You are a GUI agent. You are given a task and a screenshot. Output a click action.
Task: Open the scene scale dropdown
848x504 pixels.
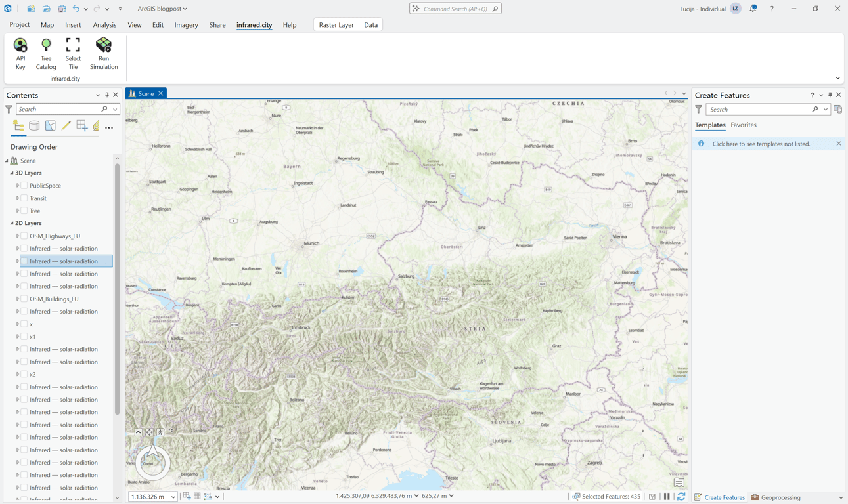tap(173, 497)
